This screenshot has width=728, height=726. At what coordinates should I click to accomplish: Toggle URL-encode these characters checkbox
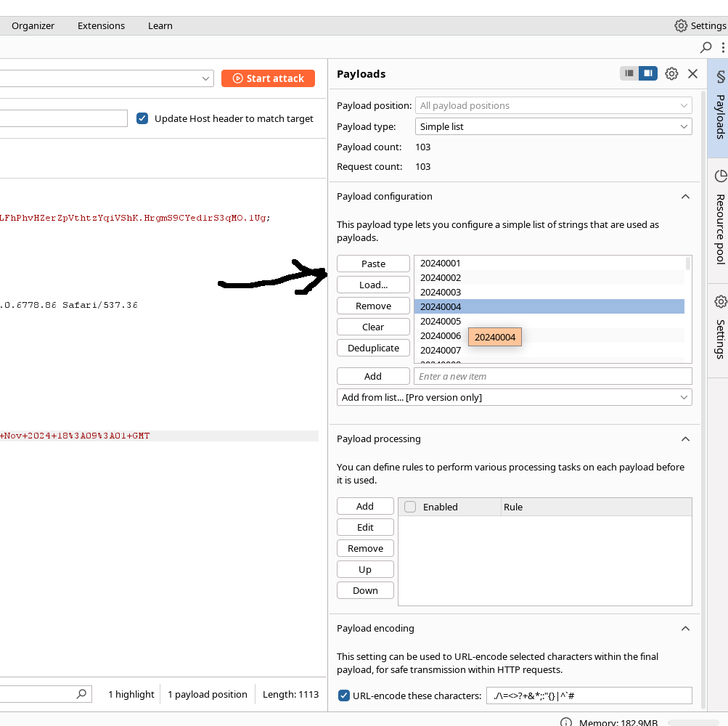[x=345, y=696]
